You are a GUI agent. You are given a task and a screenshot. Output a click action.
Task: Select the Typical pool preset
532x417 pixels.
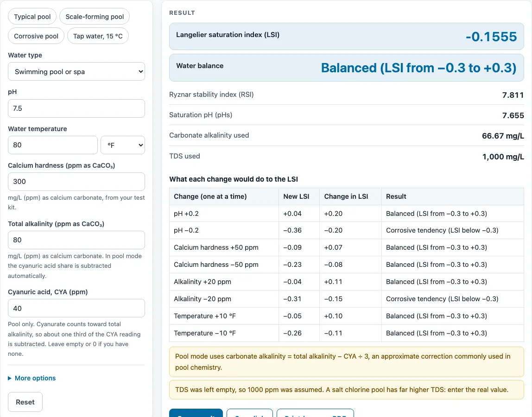point(32,17)
